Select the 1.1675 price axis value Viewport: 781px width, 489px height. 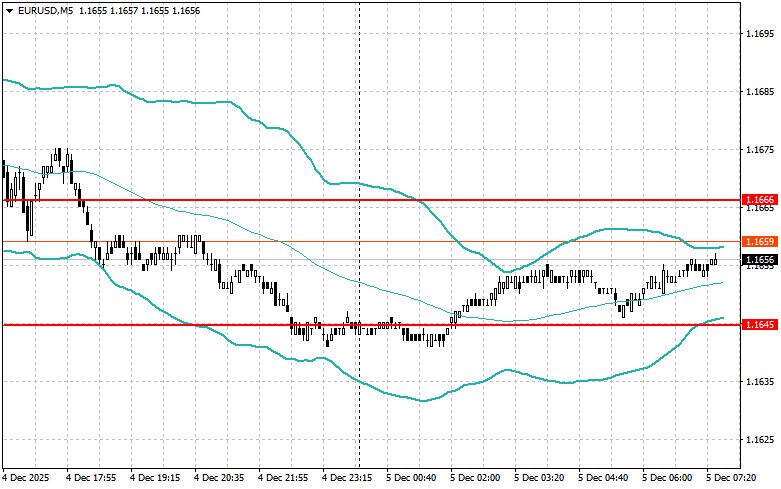(x=760, y=150)
